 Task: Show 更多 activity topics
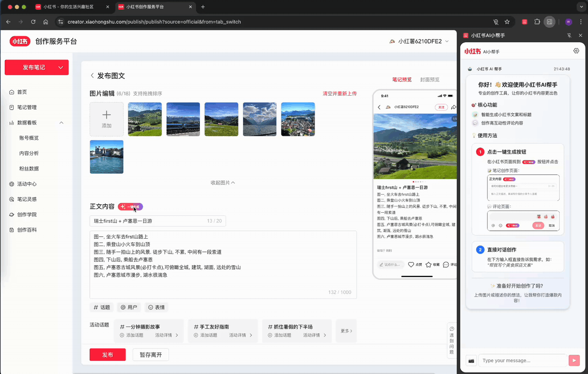pos(346,331)
